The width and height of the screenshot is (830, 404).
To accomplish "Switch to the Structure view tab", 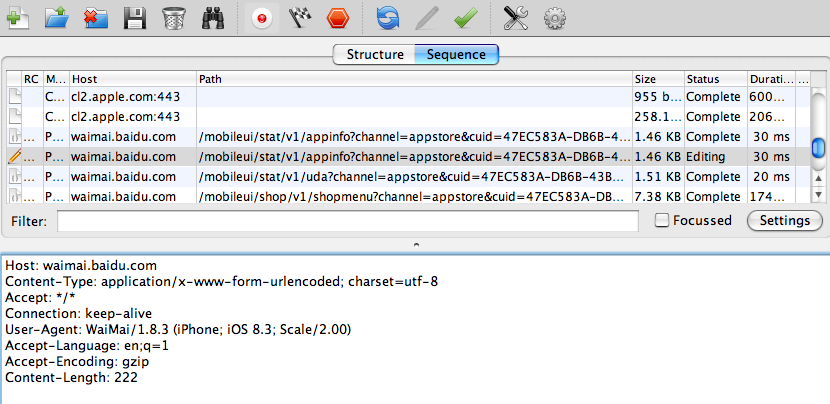I will click(375, 55).
